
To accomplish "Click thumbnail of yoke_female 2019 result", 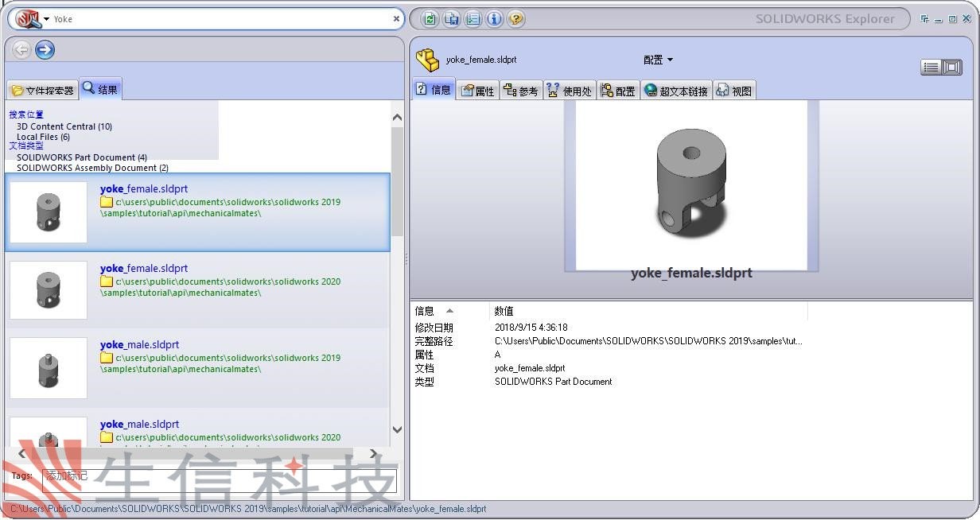I will (49, 212).
